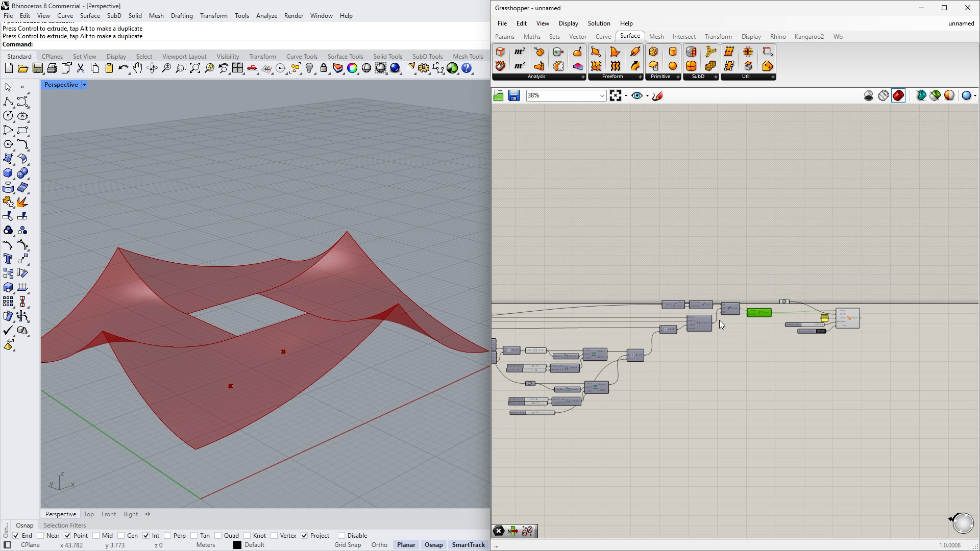Enable the Near osnap checkbox
Screen dimensions: 980x551
[41, 536]
